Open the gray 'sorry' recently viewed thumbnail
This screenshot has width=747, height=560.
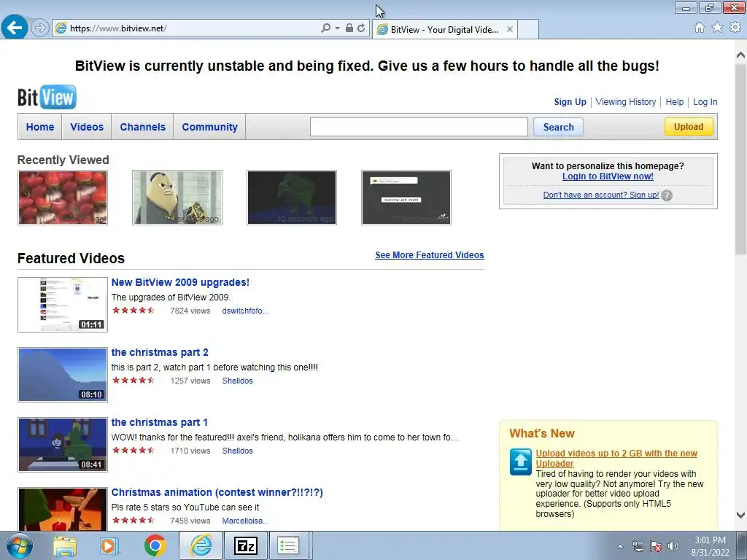(x=406, y=197)
